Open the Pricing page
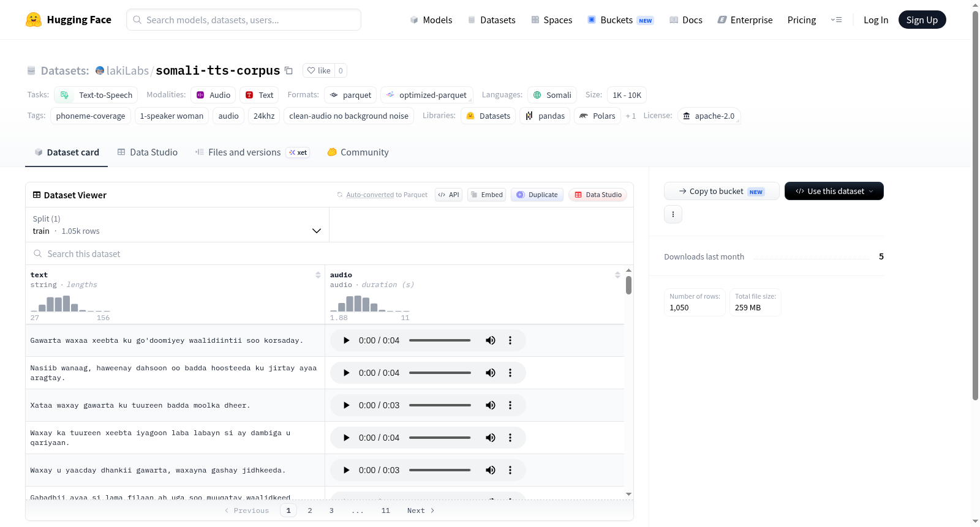Screen dimensions: 980x527 point(802,20)
